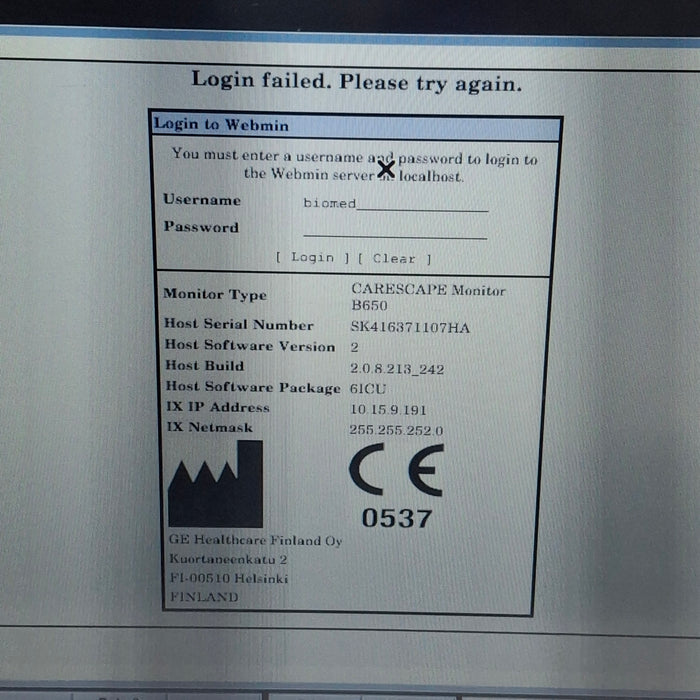Viewport: 700px width, 700px height.
Task: Click the CE conformity mark
Action: [396, 470]
